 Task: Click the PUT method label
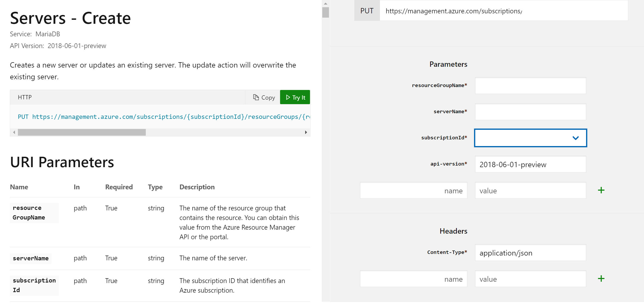(367, 11)
